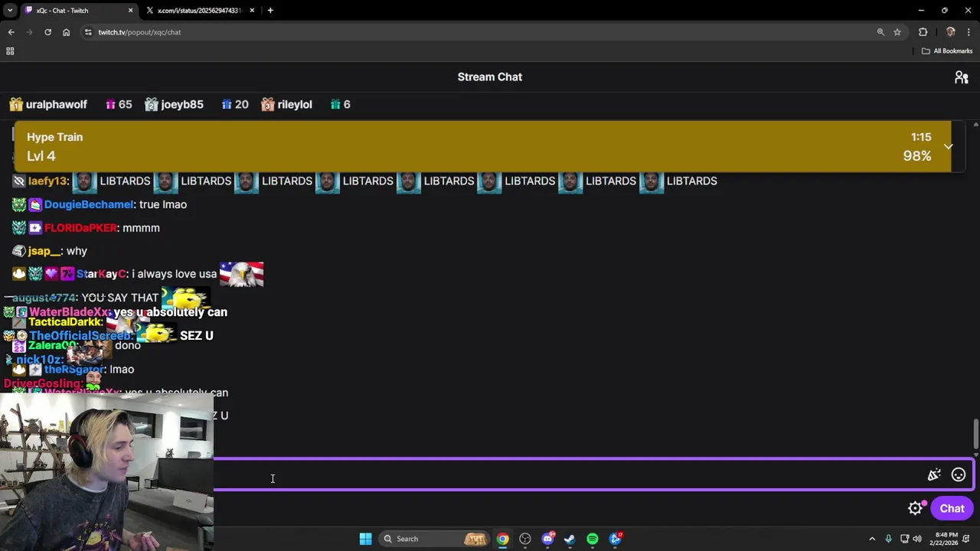Click the chat scrollbar thumb
980x551 pixels.
pos(975,434)
